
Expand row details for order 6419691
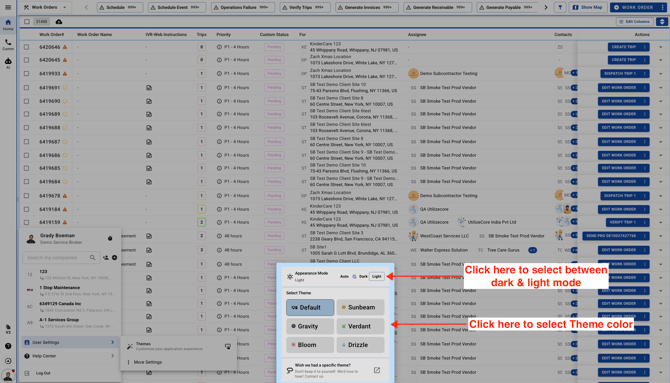[x=661, y=88]
